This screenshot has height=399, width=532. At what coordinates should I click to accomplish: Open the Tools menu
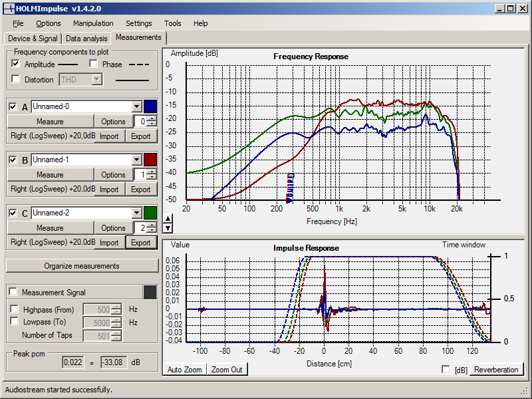coord(173,23)
